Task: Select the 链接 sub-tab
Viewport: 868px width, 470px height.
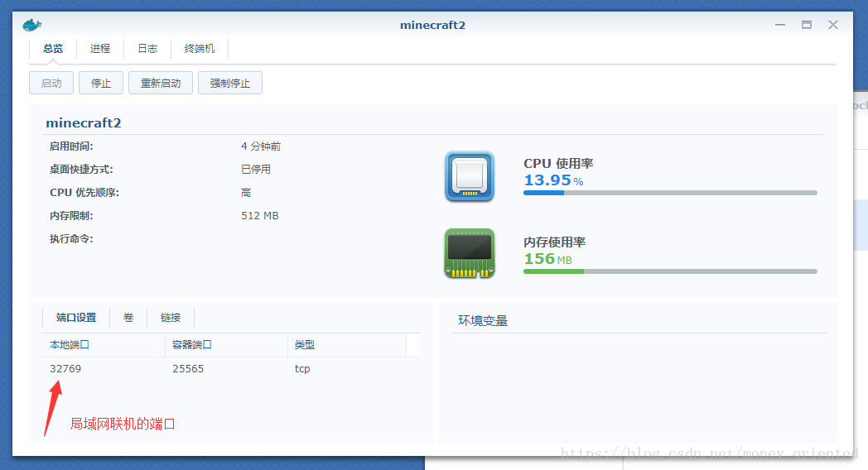Action: pyautogui.click(x=171, y=318)
